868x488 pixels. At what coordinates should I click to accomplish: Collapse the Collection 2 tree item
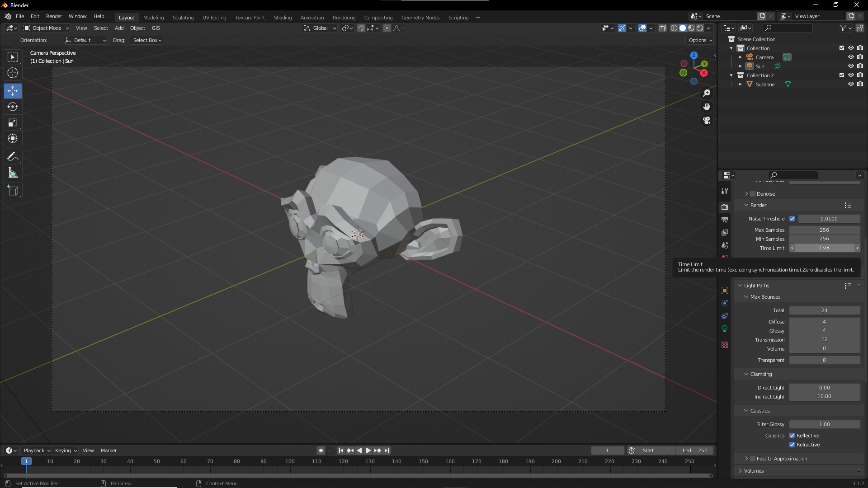coord(731,75)
